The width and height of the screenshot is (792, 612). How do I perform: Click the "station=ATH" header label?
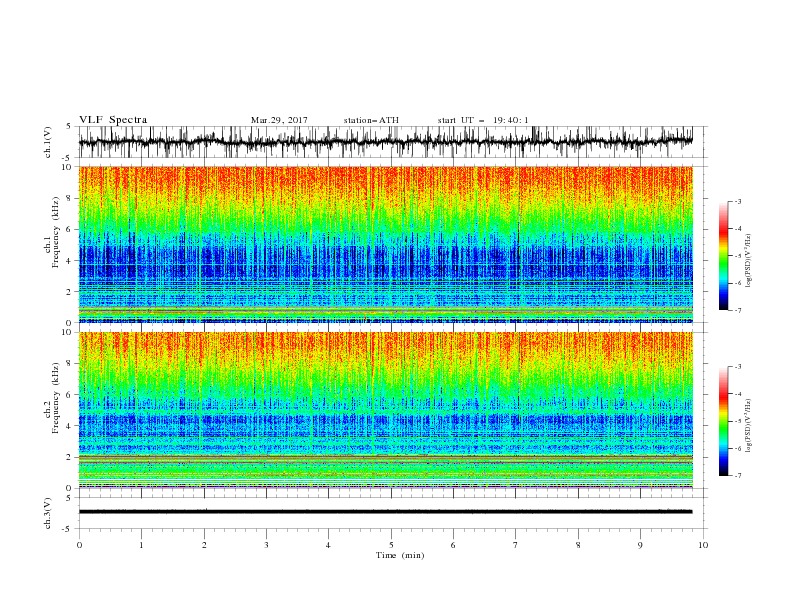(371, 120)
